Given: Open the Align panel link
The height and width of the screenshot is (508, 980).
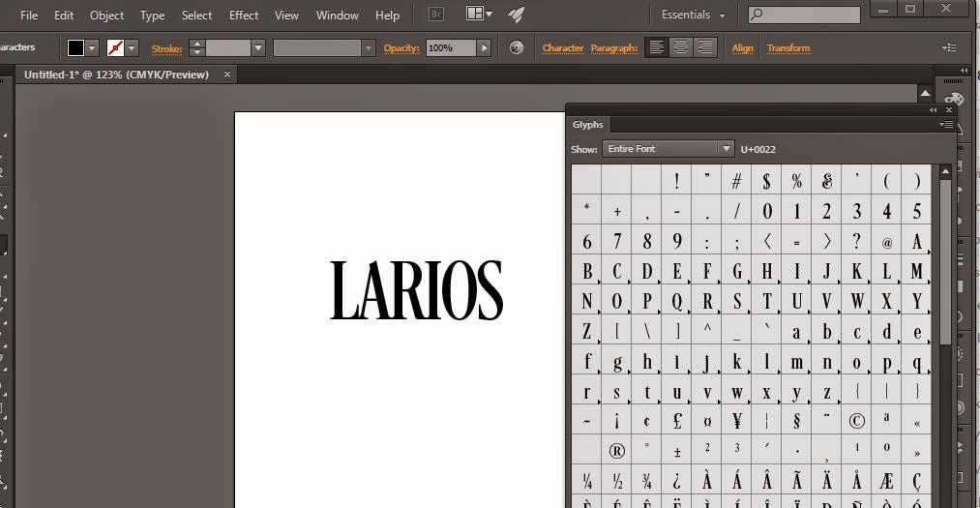Looking at the screenshot, I should pyautogui.click(x=743, y=48).
